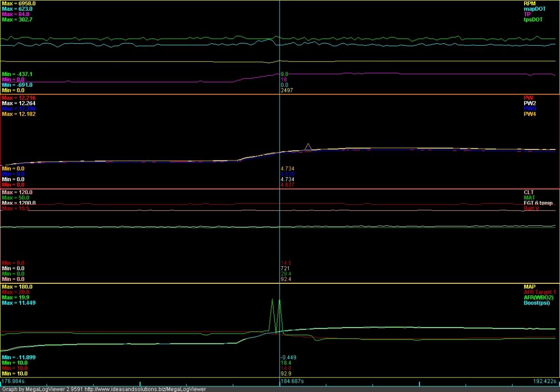Image resolution: width=560 pixels, height=392 pixels.
Task: Click 'Graph by MegaLogViewer 2.9591' footer text
Action: coord(43,388)
